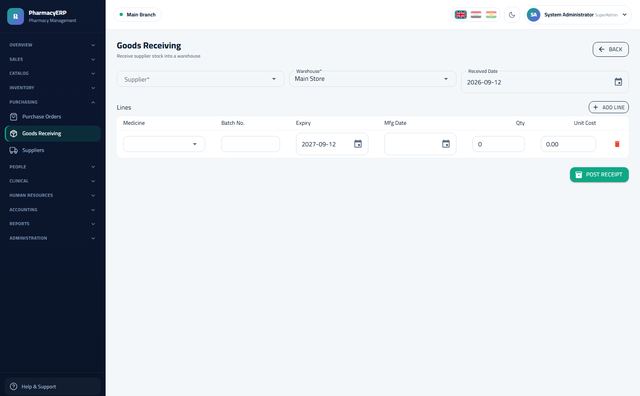Click the Batch No. input field
This screenshot has height=396, width=640.
coord(250,144)
